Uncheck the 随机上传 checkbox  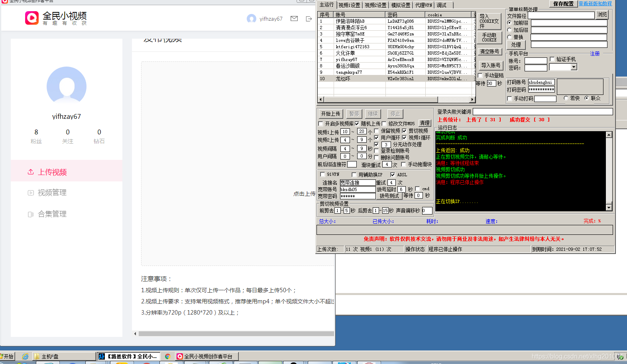click(357, 124)
